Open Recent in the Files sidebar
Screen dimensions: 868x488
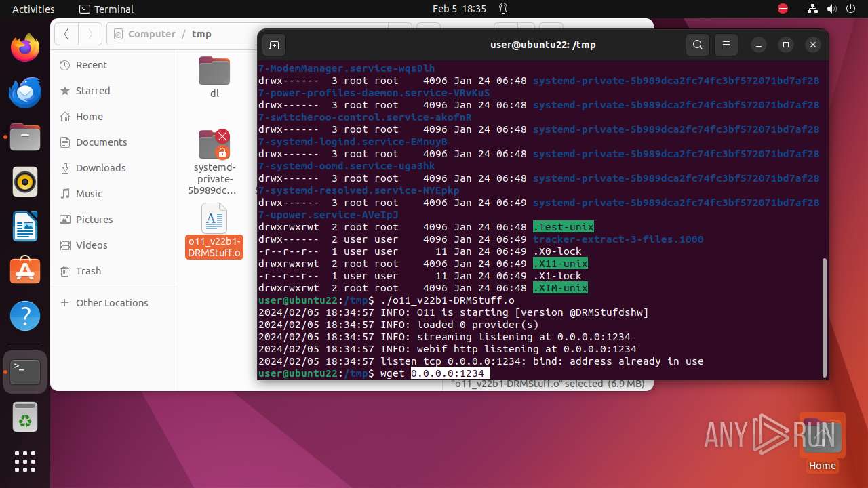point(114,65)
